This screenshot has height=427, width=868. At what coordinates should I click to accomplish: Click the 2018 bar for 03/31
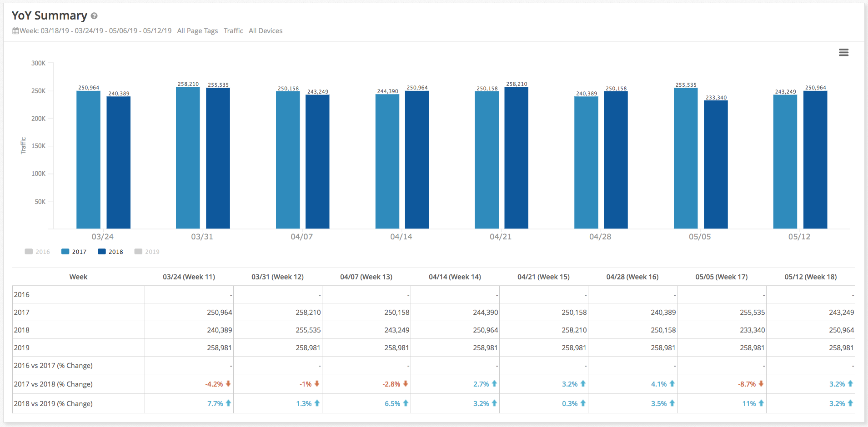tap(218, 158)
